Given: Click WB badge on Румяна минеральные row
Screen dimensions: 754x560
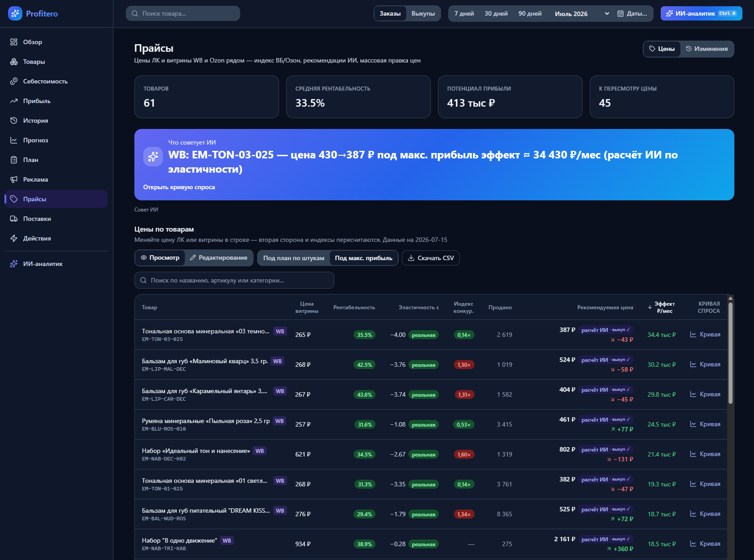Looking at the screenshot, I should (279, 421).
